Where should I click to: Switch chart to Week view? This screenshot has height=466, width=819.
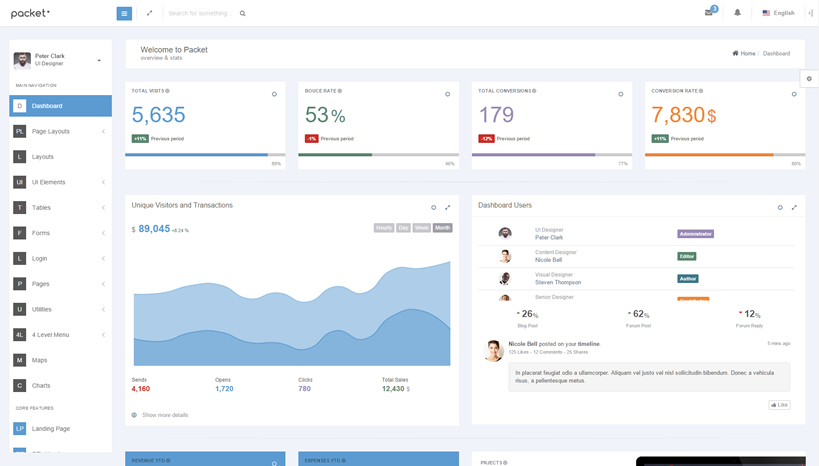(422, 228)
